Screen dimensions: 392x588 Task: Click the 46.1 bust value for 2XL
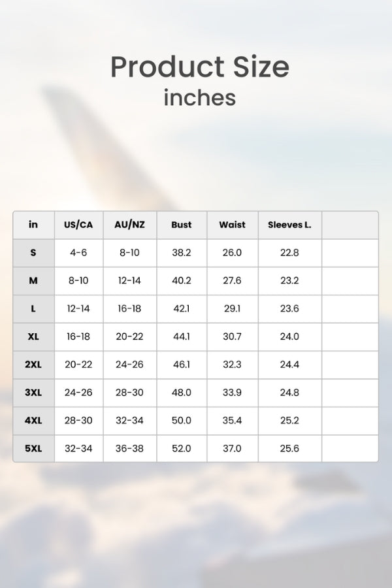[x=182, y=365]
